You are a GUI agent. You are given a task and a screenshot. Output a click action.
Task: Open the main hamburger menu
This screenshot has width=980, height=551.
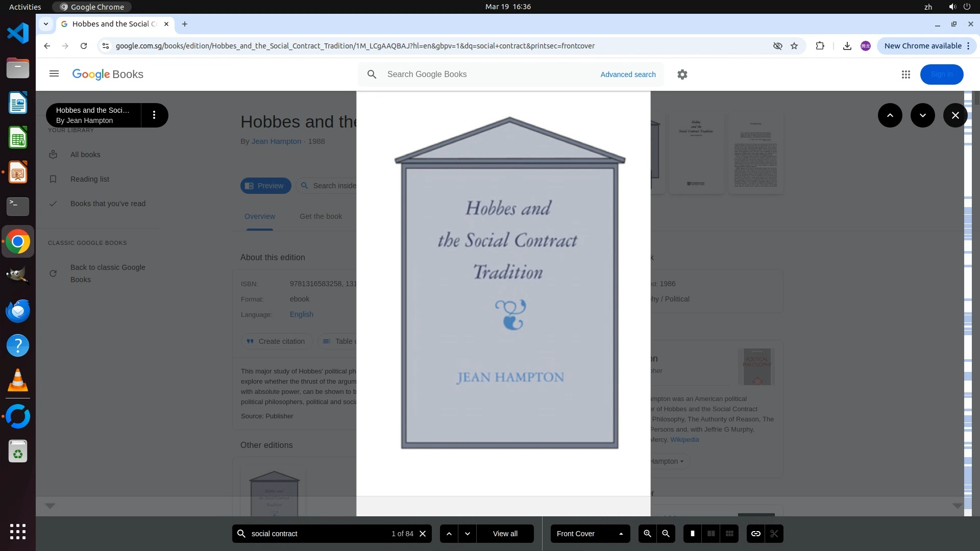[x=54, y=74]
